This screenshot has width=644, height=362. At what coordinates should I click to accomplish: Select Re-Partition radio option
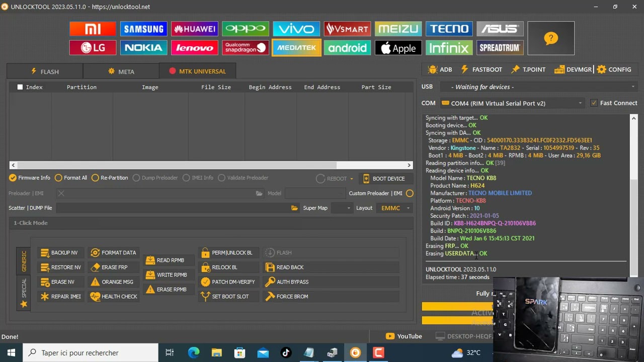click(x=110, y=178)
